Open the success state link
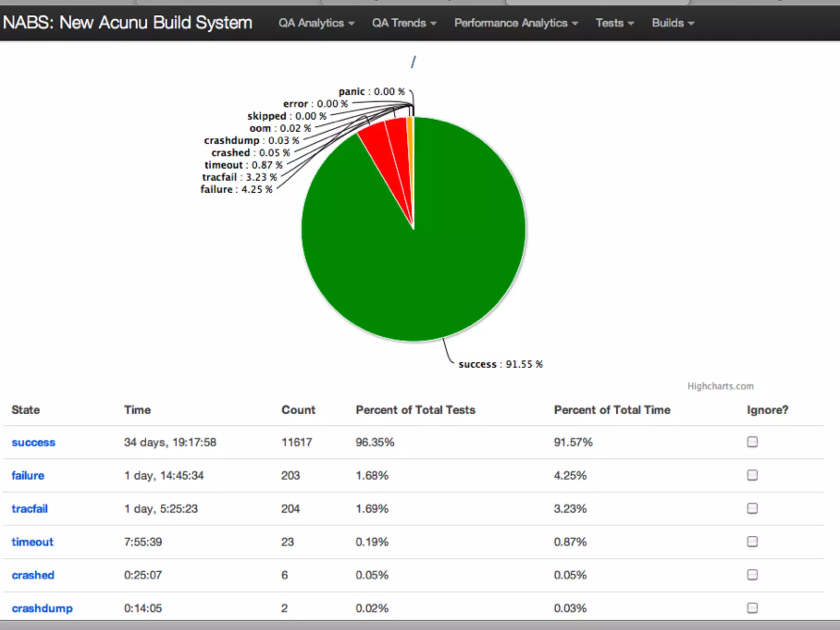 (x=33, y=442)
